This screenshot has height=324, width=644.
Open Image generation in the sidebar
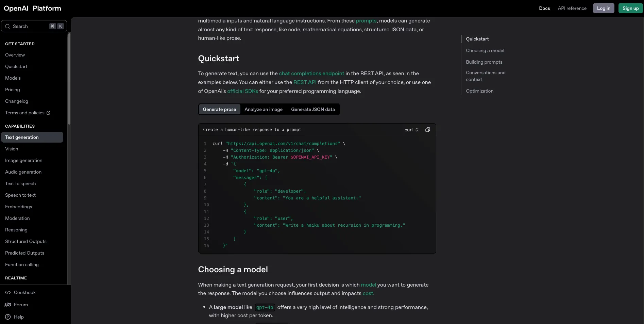[24, 160]
